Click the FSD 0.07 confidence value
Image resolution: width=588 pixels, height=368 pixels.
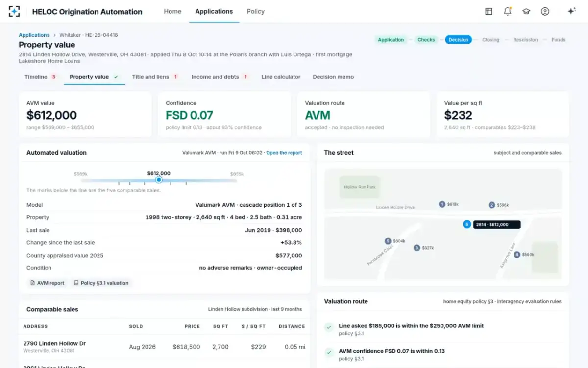tap(189, 115)
